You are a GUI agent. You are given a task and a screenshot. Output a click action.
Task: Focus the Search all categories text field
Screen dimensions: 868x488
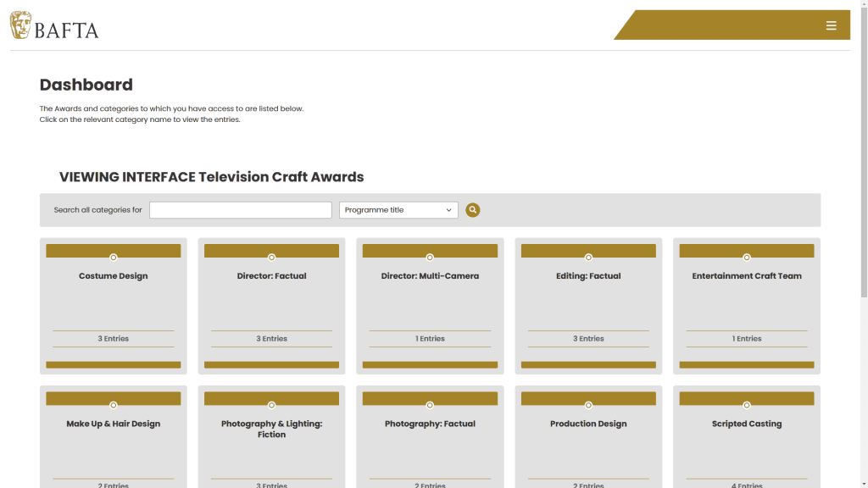240,210
